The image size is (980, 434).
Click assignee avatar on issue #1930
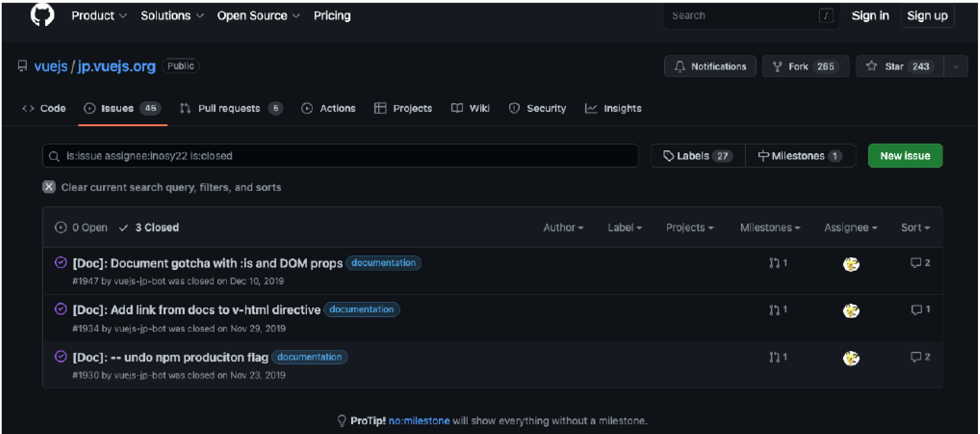[851, 358]
